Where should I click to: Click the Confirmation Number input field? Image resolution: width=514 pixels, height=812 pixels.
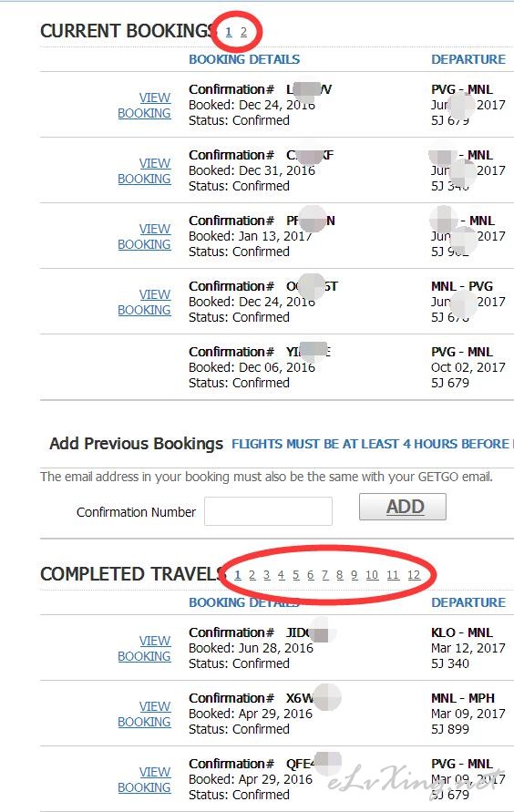pyautogui.click(x=268, y=511)
